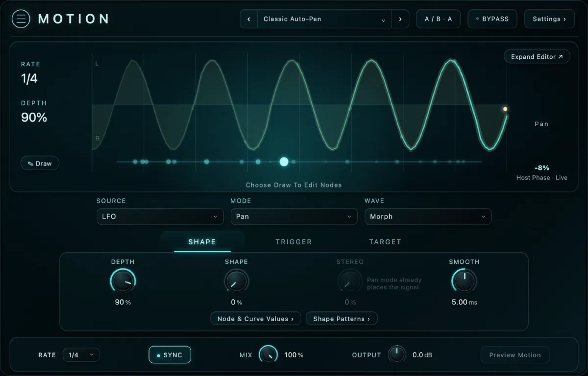Click the Preview Motion button
588x376 pixels.
515,355
